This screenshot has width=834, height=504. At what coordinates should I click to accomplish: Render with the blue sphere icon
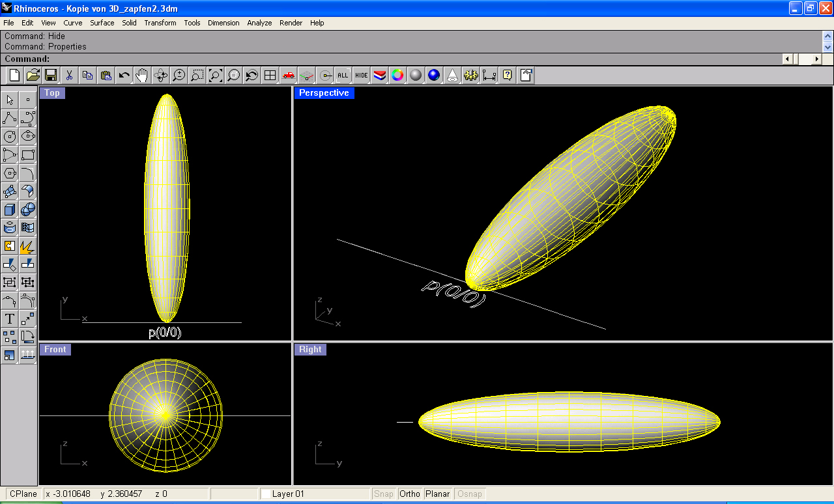pyautogui.click(x=434, y=76)
